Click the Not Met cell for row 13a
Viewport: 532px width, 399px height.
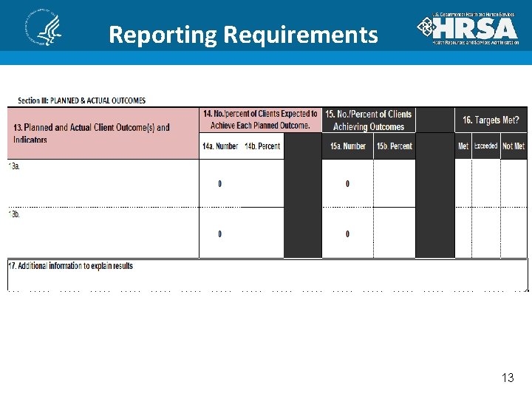(514, 183)
